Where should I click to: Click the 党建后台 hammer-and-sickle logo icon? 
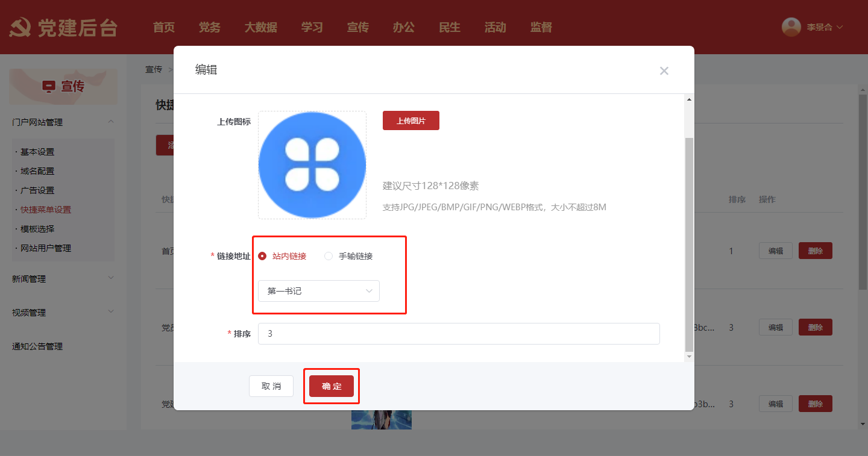tap(20, 28)
